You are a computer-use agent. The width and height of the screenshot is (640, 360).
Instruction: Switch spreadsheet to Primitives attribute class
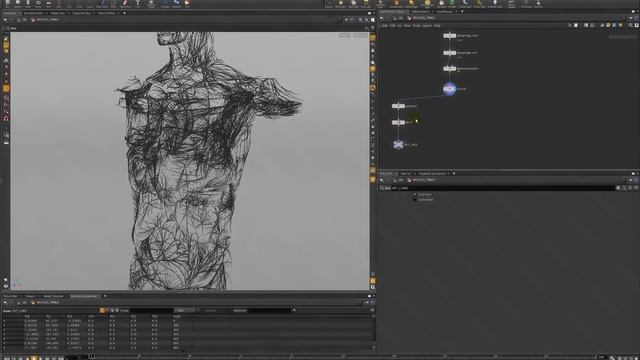click(x=112, y=311)
